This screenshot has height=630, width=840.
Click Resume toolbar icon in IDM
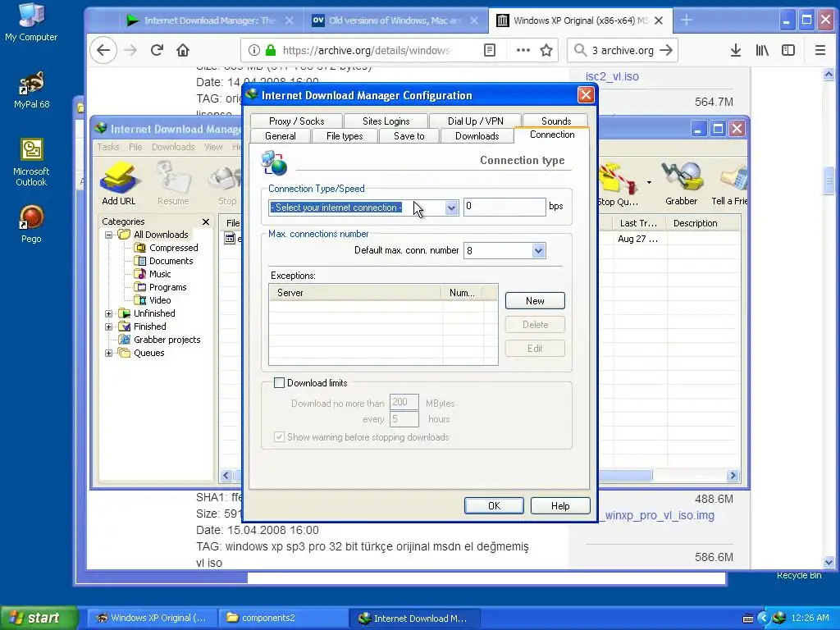click(x=173, y=183)
